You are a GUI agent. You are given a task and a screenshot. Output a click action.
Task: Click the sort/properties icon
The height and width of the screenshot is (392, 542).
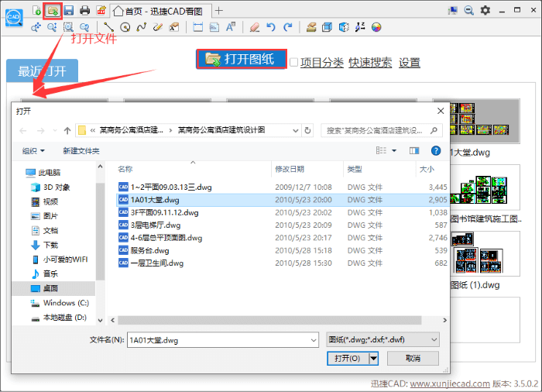coord(360,27)
